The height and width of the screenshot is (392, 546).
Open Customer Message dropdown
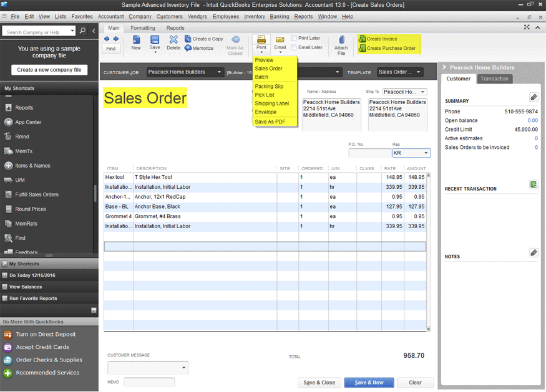pyautogui.click(x=183, y=368)
